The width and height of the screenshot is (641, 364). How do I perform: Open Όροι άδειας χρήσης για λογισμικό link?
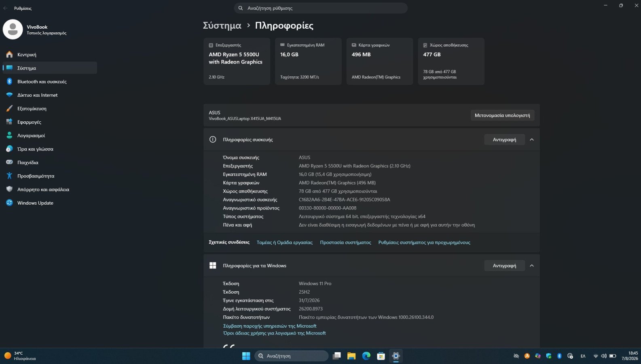(x=274, y=333)
